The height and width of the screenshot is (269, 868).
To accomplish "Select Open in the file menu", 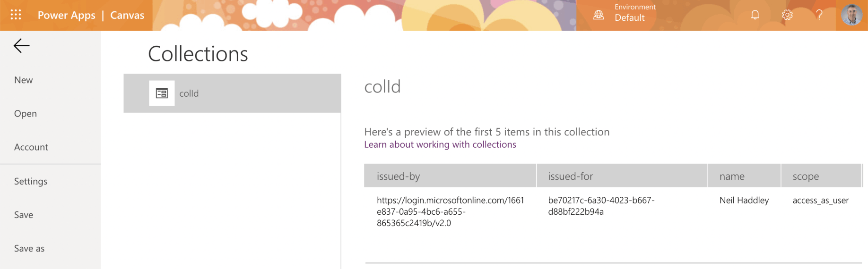I will pyautogui.click(x=26, y=114).
